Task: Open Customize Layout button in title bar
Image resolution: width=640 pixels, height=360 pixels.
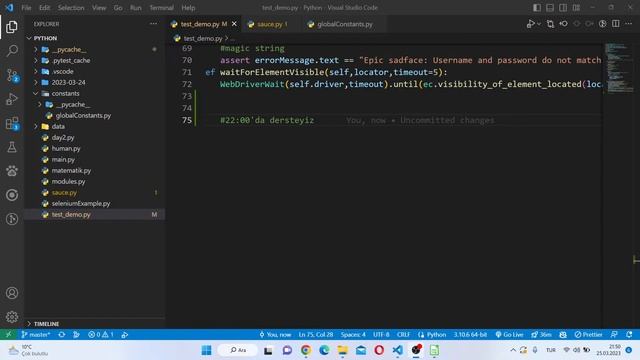Action: coord(576,8)
